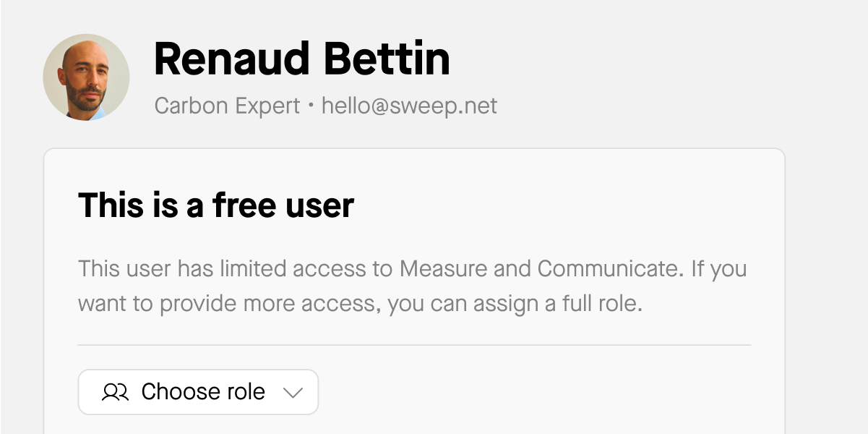The height and width of the screenshot is (434, 868).
Task: Click Renaud Bettin's profile avatar photo
Action: [x=86, y=77]
